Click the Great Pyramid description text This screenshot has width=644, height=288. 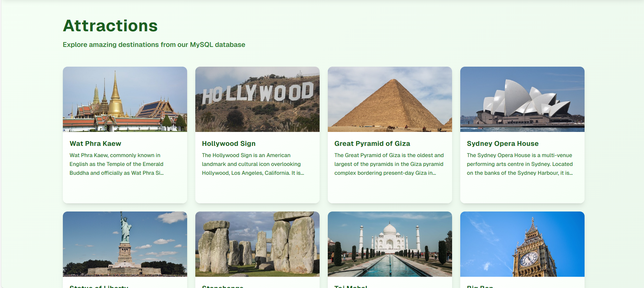pos(389,164)
